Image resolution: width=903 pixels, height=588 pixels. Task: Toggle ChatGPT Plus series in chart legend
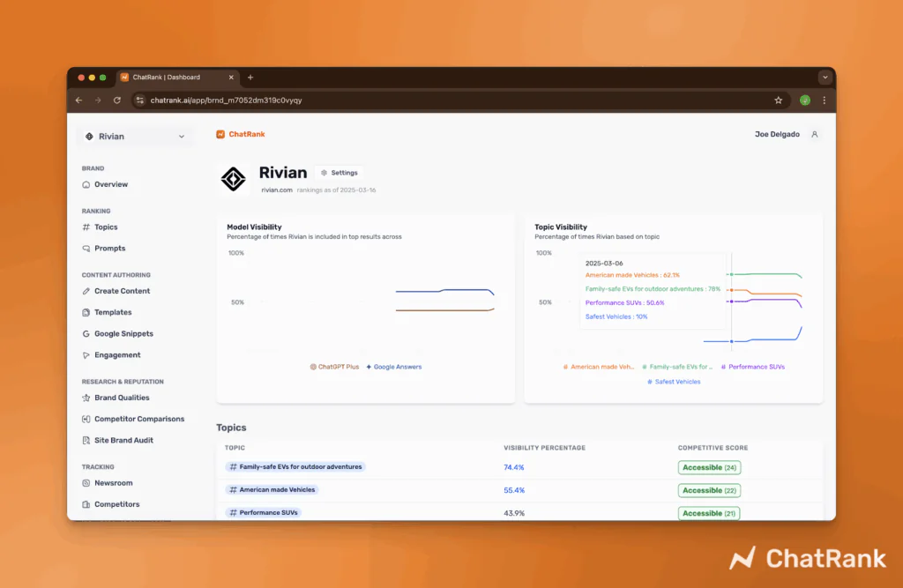tap(334, 367)
